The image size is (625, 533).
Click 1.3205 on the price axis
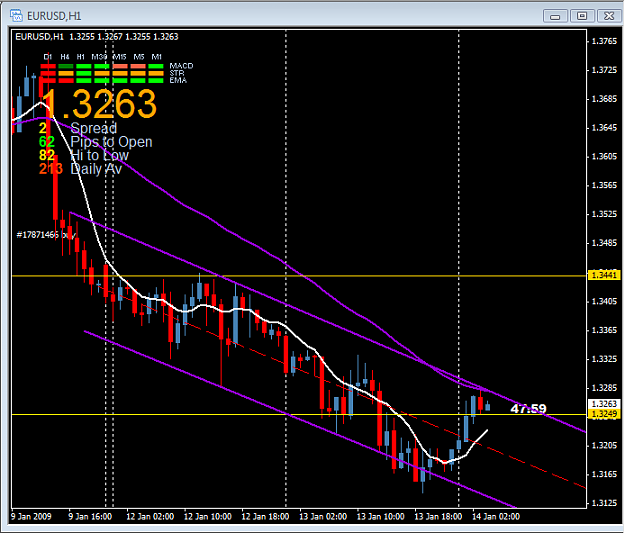point(604,445)
